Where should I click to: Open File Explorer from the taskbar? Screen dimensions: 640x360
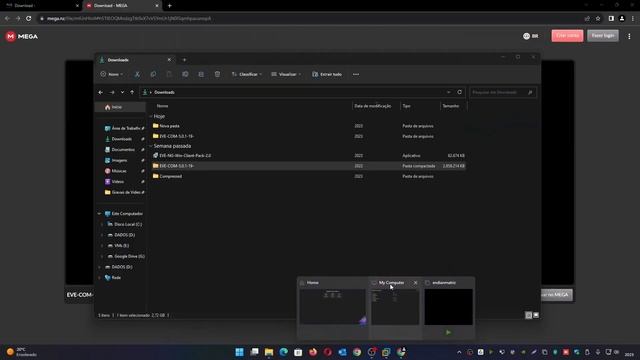point(269,352)
